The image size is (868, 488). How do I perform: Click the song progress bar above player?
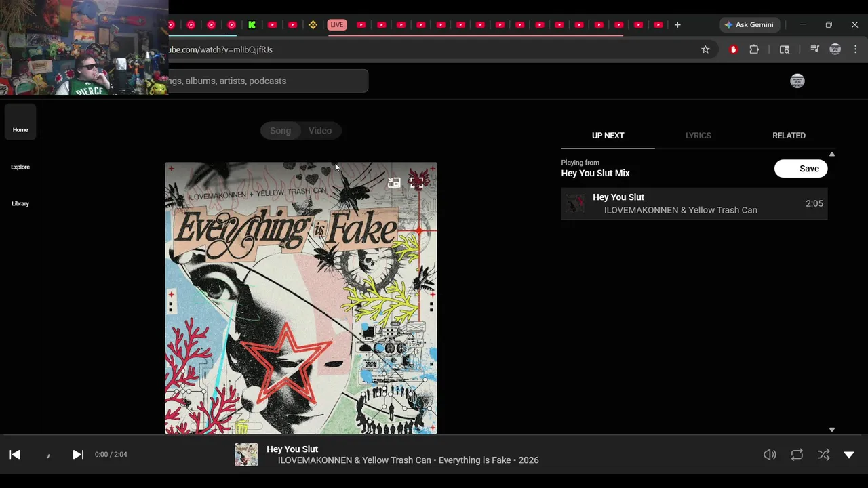434,436
